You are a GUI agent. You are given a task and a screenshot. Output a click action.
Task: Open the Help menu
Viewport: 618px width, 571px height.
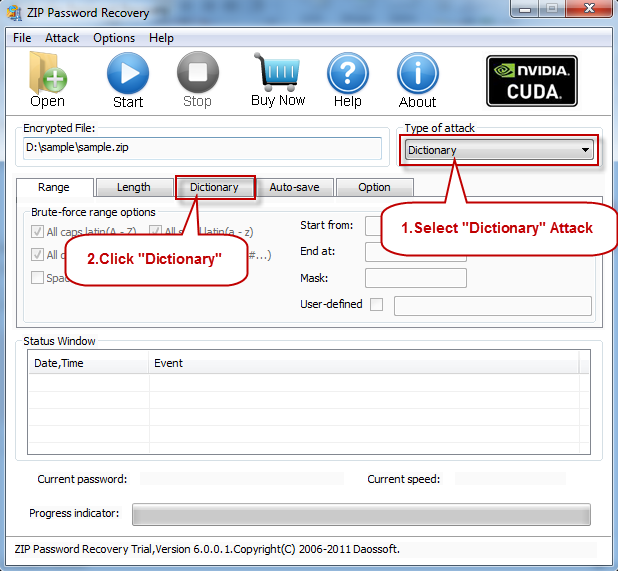(161, 38)
